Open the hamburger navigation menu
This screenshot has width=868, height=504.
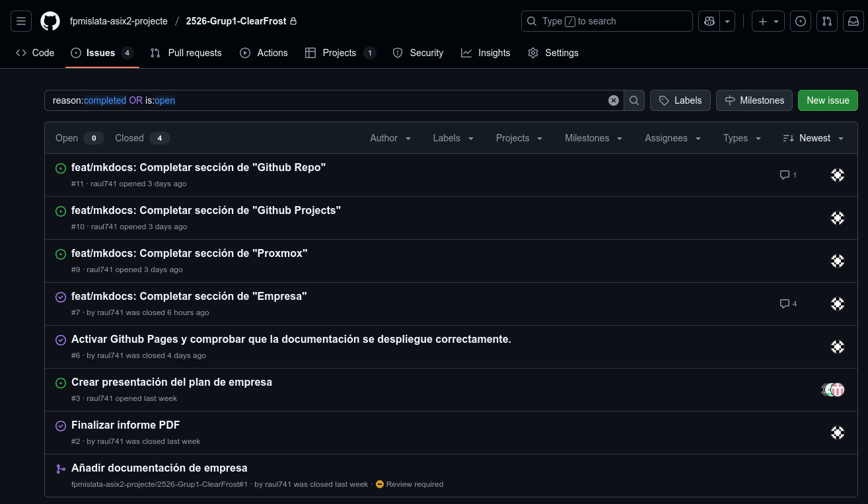pyautogui.click(x=21, y=20)
